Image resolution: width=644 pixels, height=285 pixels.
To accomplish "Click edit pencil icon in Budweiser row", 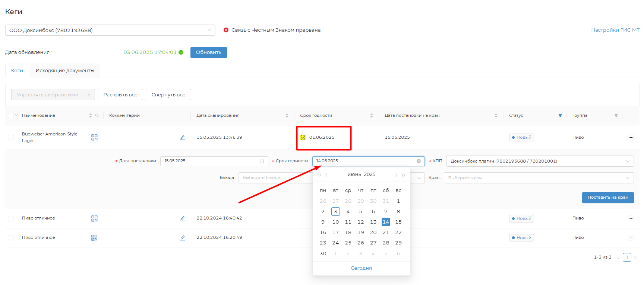I will 182,137.
